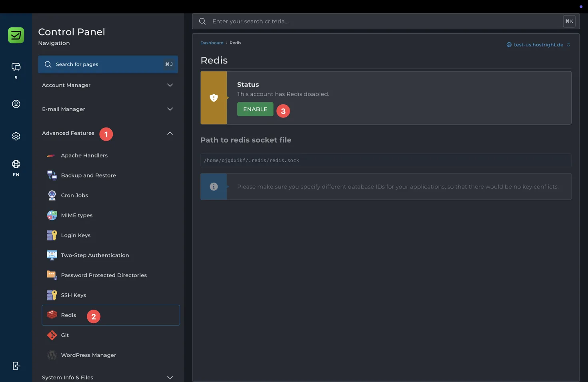Screen dimensions: 588x382
Task: Click the logout icon at sidebar bottom
Action: tap(16, 366)
